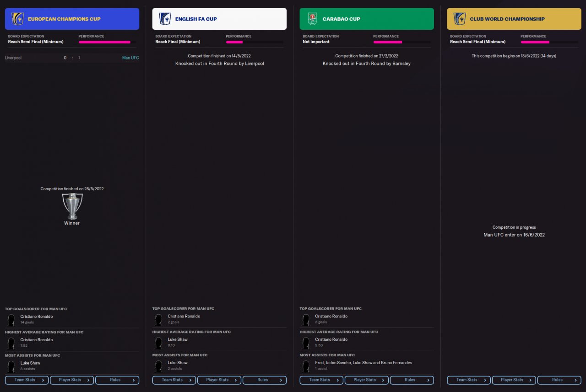
Task: Open Team Stats for Carabao Cup
Action: 321,380
